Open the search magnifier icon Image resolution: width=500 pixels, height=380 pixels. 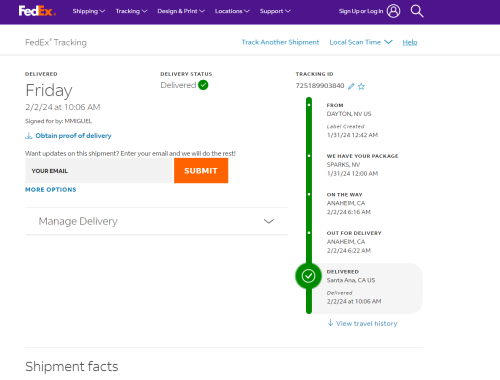[x=417, y=11]
